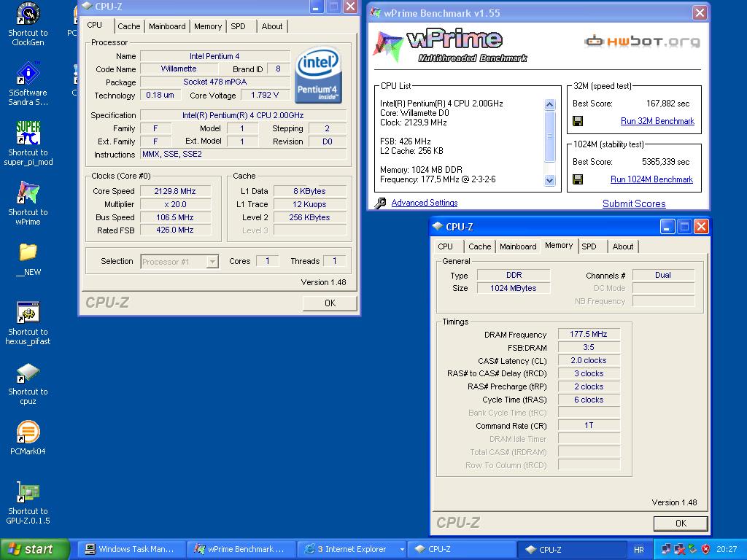The image size is (747, 560).
Task: Open Advanced Settings link in wPrime
Action: [425, 203]
